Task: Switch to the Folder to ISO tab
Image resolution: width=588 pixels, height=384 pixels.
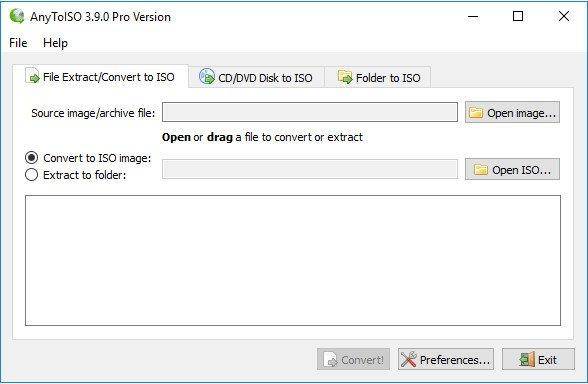Action: click(x=378, y=77)
